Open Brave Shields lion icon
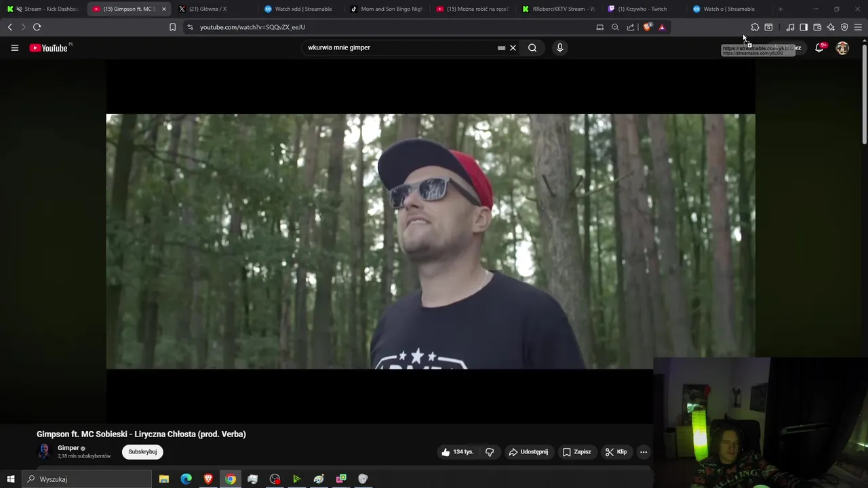 click(x=647, y=27)
